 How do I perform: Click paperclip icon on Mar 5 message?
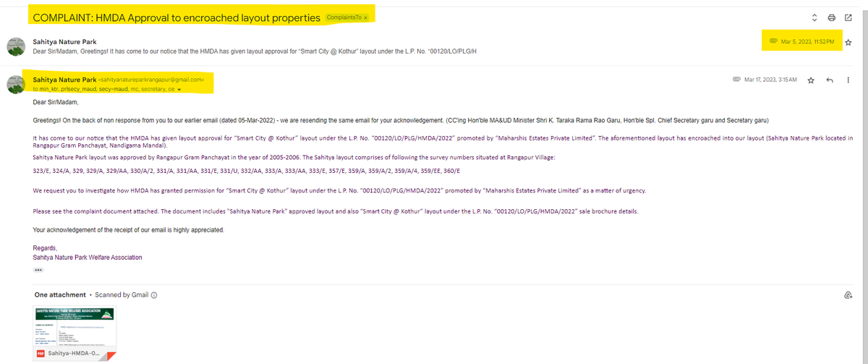pyautogui.click(x=773, y=42)
